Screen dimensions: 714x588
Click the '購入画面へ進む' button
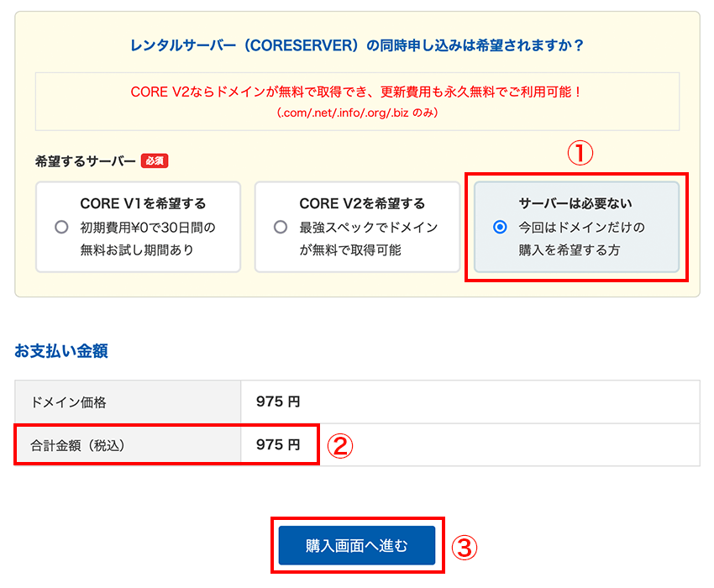point(357,546)
